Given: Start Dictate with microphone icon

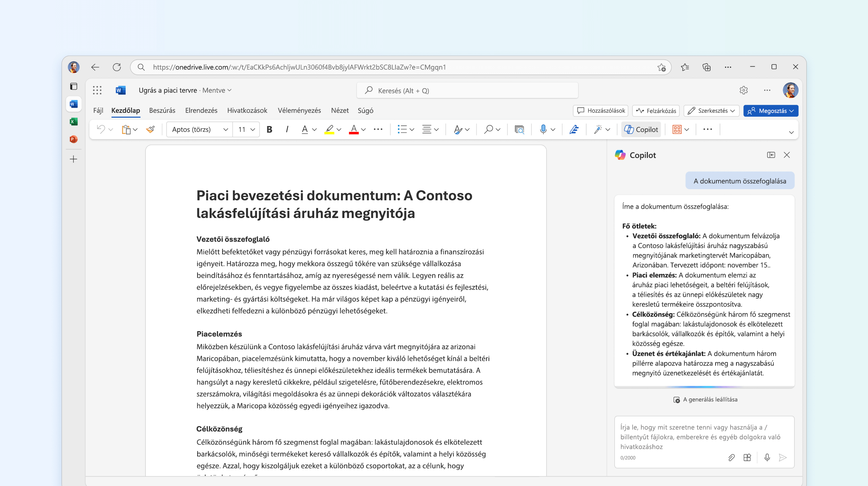Looking at the screenshot, I should pos(543,129).
